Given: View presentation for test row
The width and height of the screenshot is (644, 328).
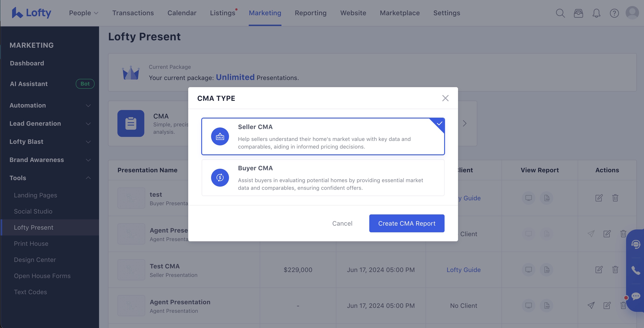Looking at the screenshot, I should [529, 198].
